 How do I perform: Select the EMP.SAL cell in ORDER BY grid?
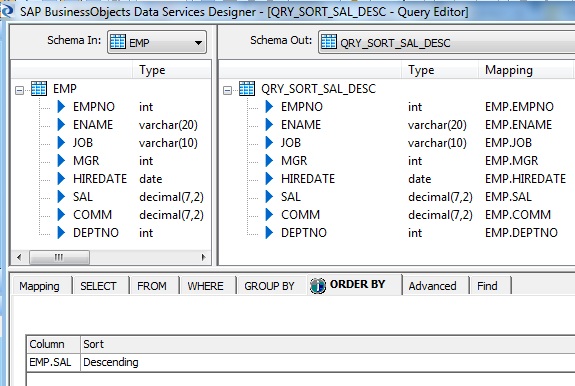pos(54,362)
